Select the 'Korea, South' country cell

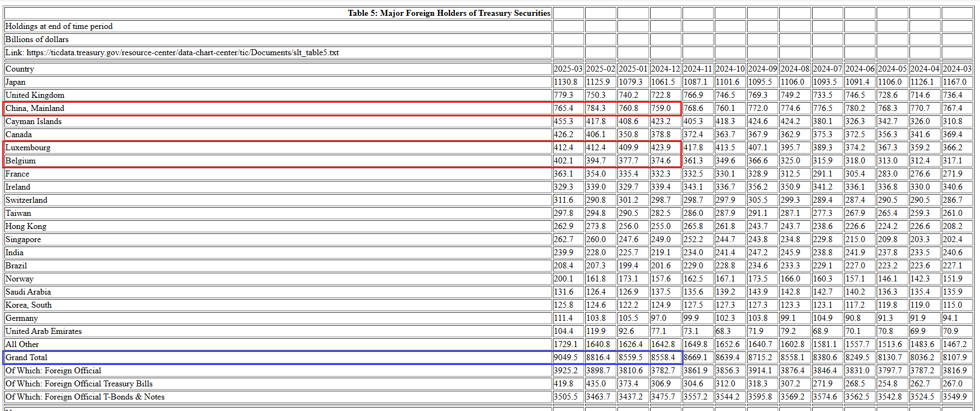point(278,305)
